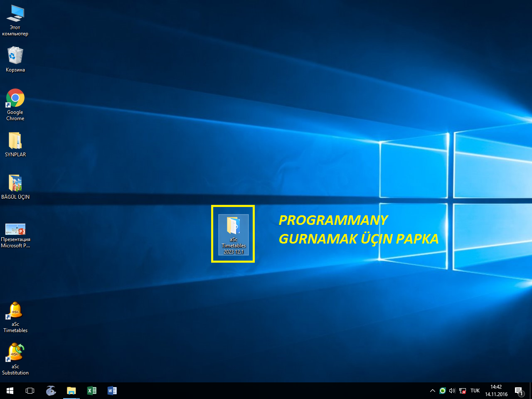Switch the TUK input language indicator
Viewport: 532px width, 399px height.
pos(475,391)
